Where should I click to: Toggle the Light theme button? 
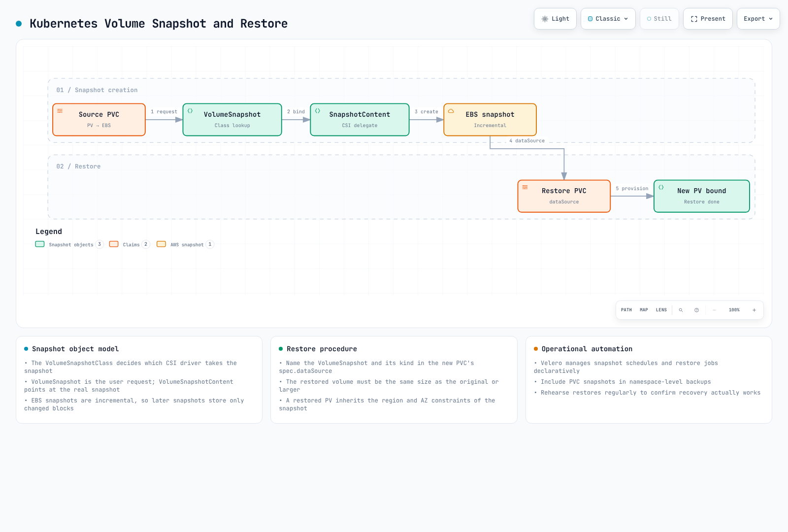pos(555,19)
